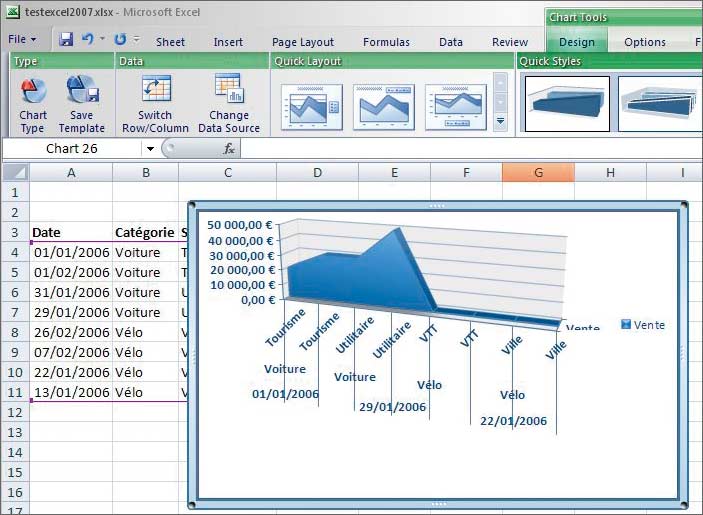The width and height of the screenshot is (703, 515).
Task: Click the Undo arrow icon
Action: (87, 40)
